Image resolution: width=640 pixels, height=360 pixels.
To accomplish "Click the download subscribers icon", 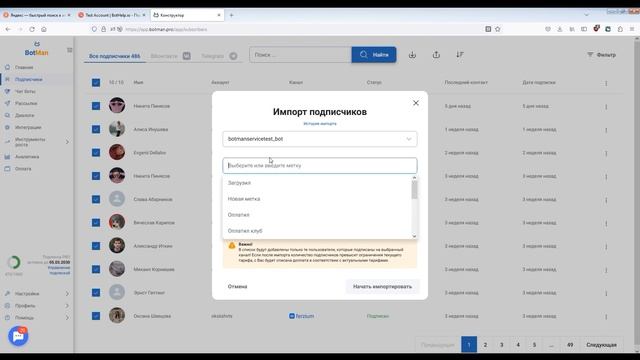I will point(412,55).
